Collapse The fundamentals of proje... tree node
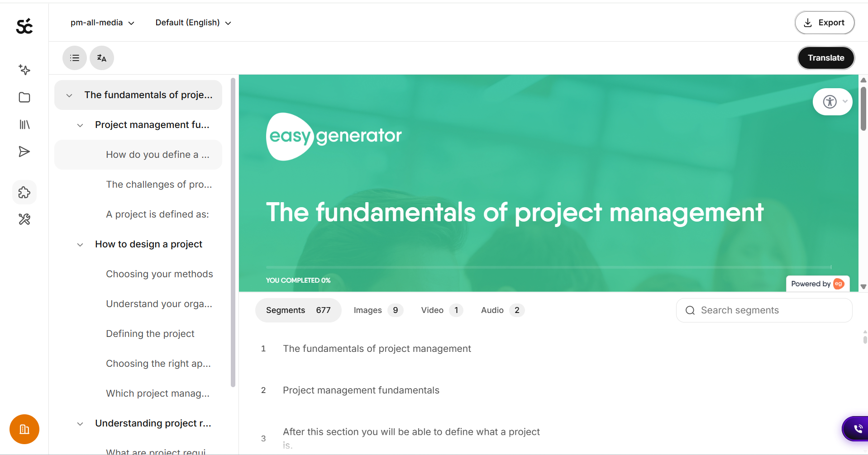The height and width of the screenshot is (455, 868). 69,95
